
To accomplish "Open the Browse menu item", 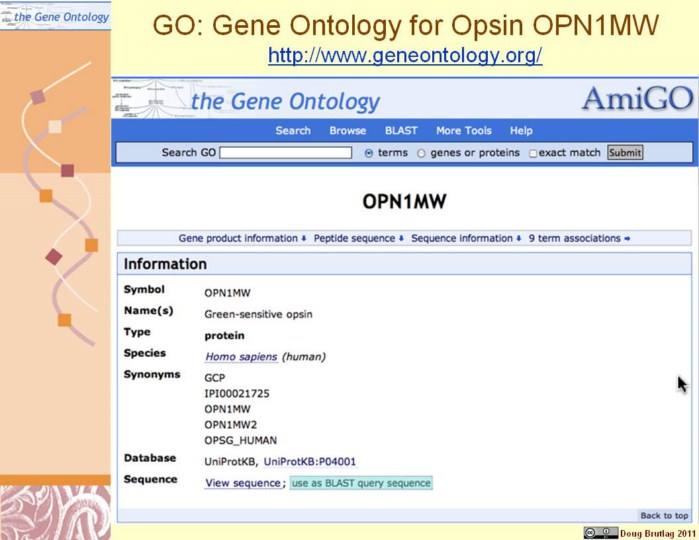I will [x=348, y=130].
